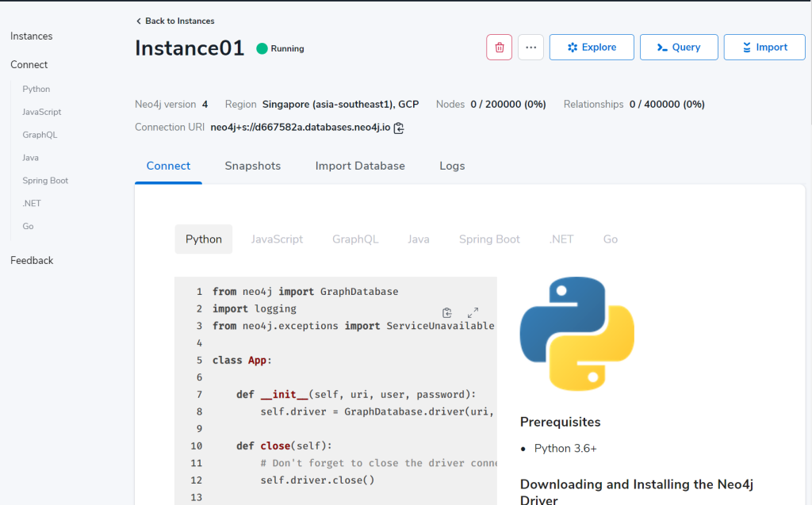Click the Instance01 heading

click(190, 48)
